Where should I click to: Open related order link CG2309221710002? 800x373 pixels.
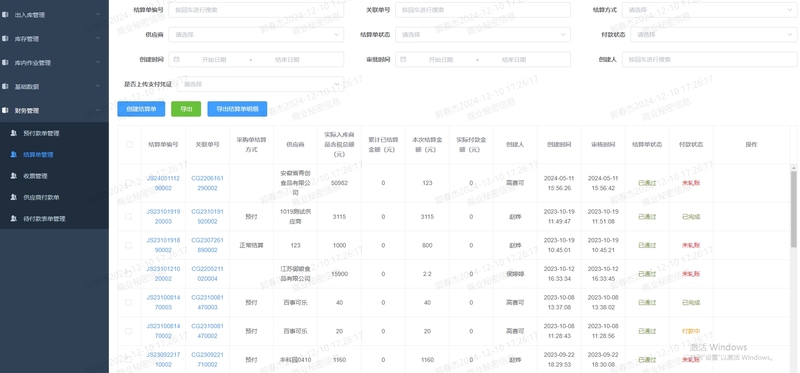pos(207,359)
